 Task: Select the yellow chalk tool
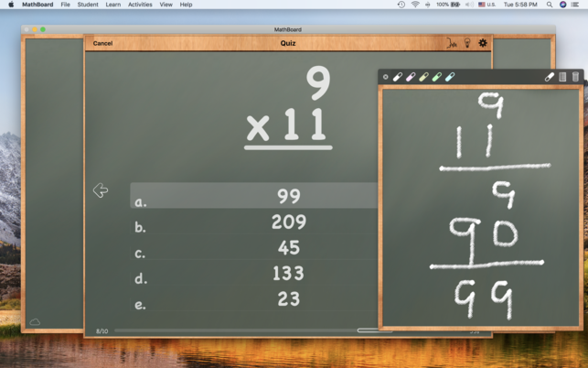pos(423,77)
